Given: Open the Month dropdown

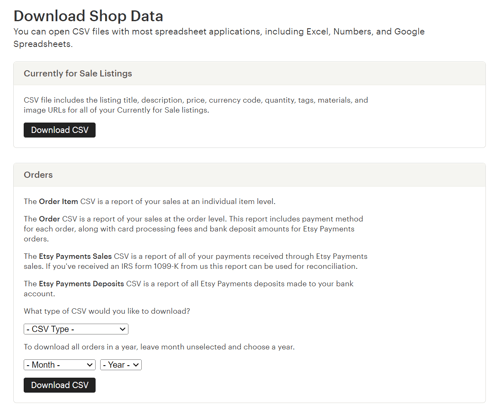Looking at the screenshot, I should 60,365.
